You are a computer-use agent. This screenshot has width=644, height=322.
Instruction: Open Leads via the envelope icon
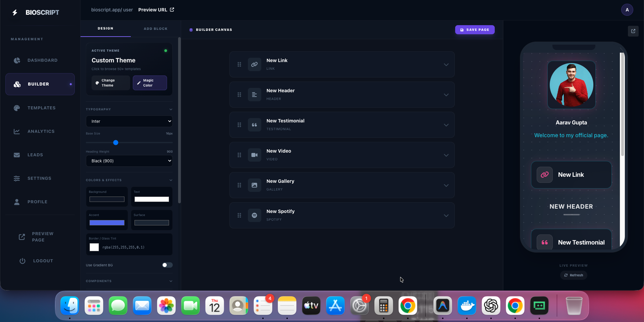pyautogui.click(x=17, y=155)
